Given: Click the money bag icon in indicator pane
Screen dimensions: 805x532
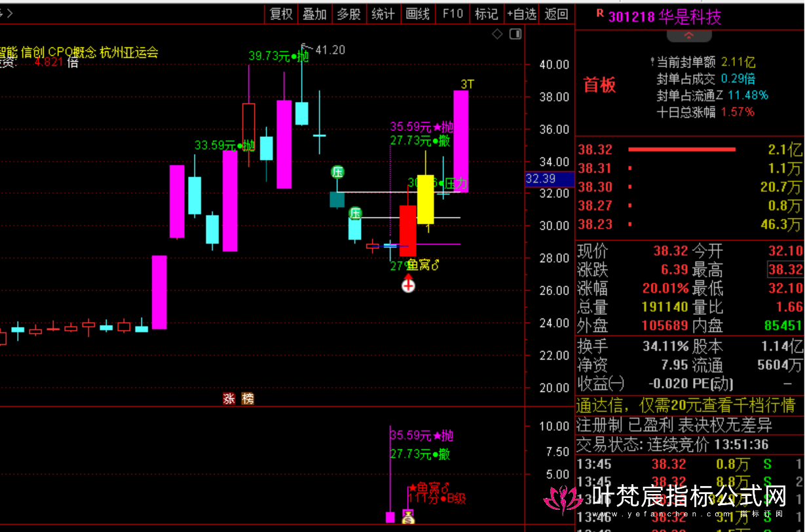Looking at the screenshot, I should [408, 517].
